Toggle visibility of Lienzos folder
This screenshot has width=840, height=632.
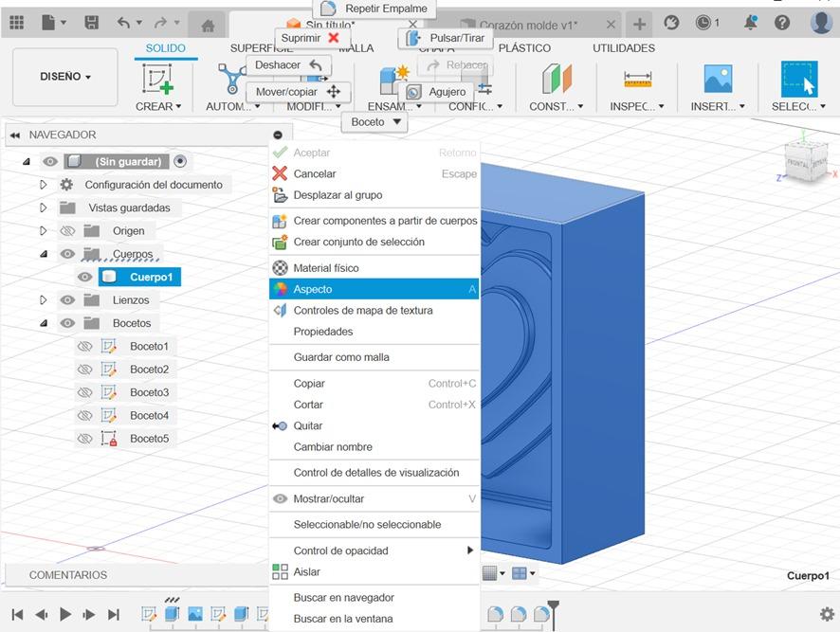(x=67, y=300)
